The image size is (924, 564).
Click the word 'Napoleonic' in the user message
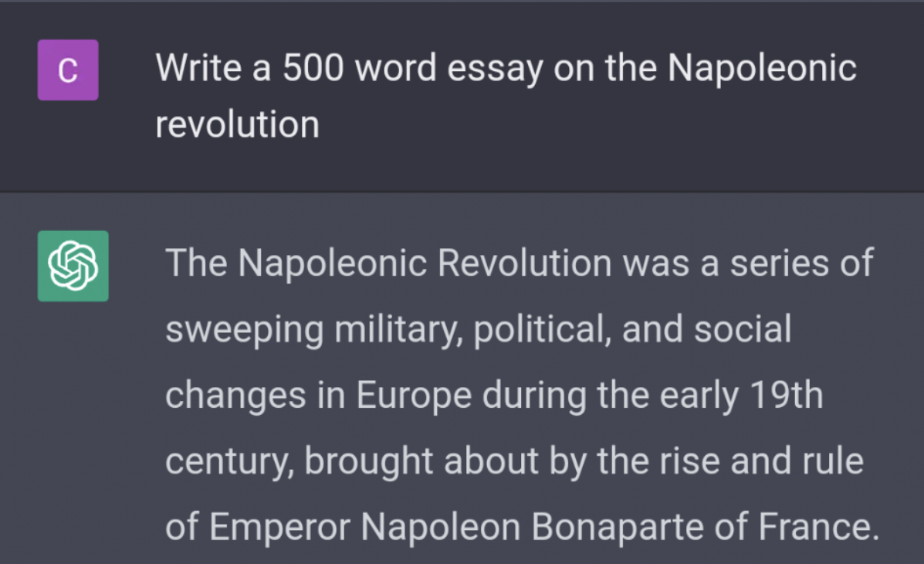point(762,68)
